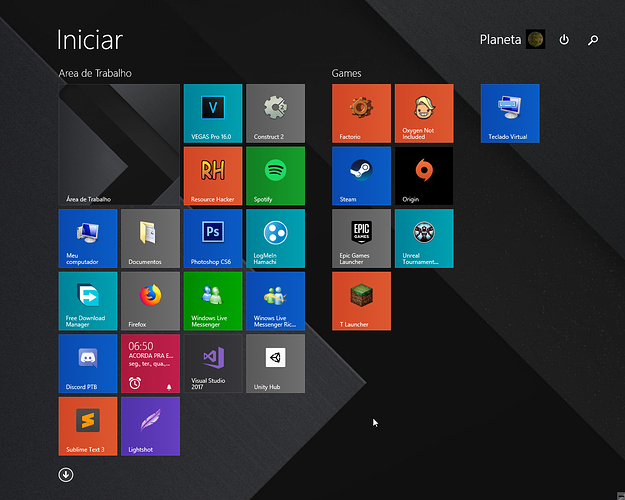The width and height of the screenshot is (625, 500).
Task: Open the Firefox tile
Action: click(x=150, y=301)
